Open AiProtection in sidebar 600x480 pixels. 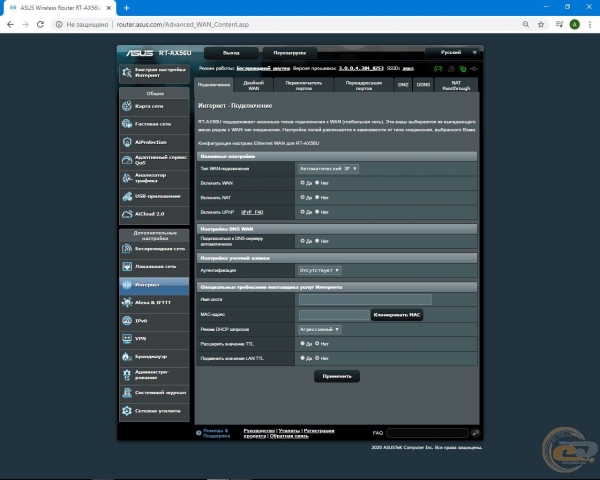(154, 142)
